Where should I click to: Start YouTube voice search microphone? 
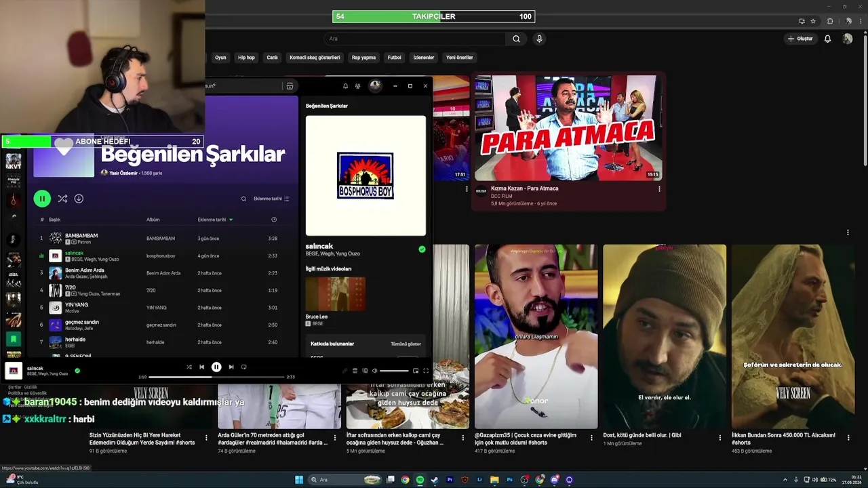coord(539,39)
